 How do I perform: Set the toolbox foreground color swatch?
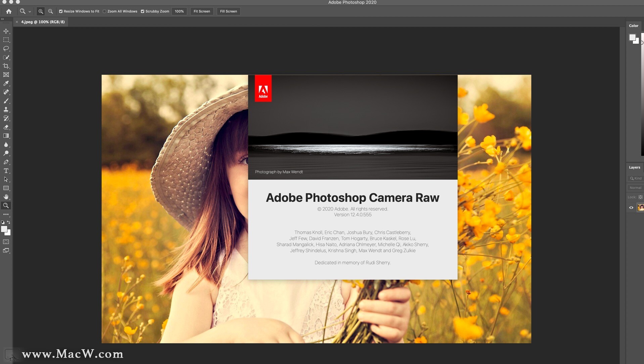[x=4, y=229]
